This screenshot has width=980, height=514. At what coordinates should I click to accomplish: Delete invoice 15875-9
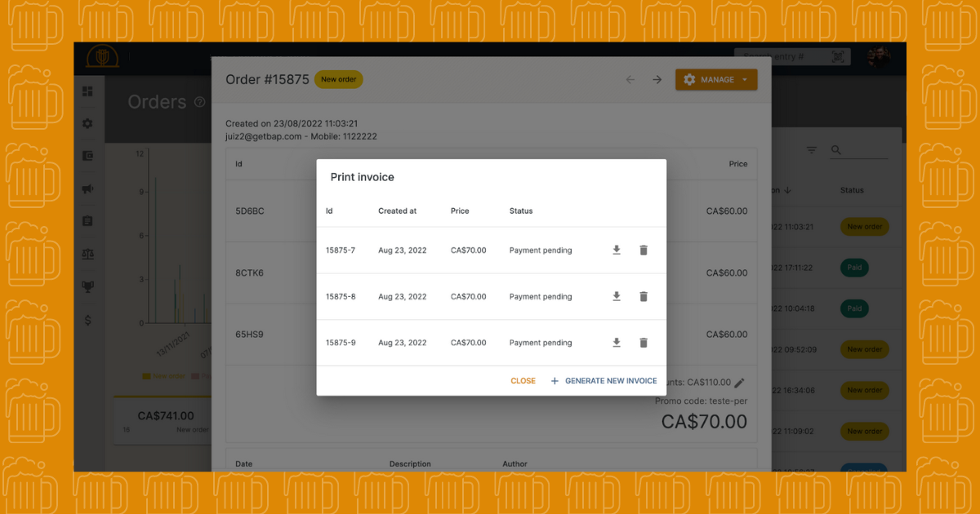pyautogui.click(x=644, y=343)
